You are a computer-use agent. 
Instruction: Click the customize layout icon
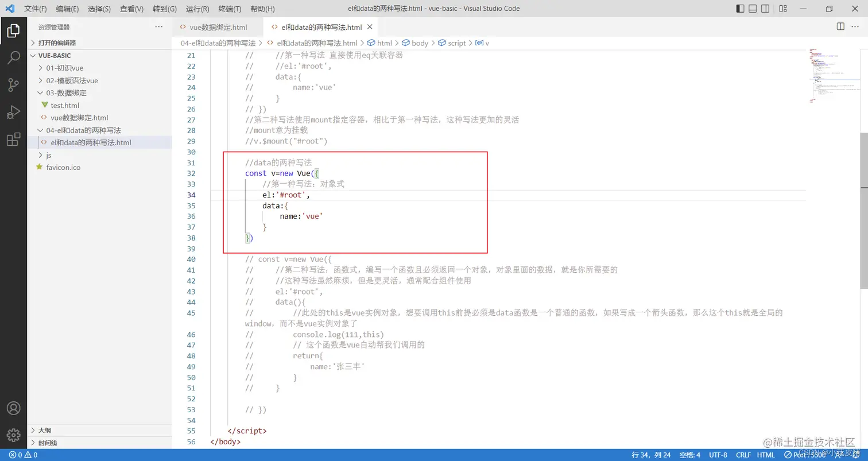point(784,9)
